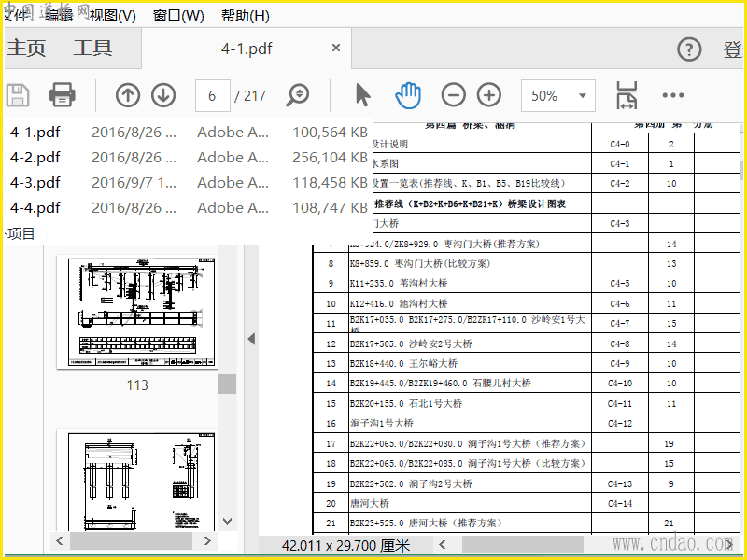Click the Save floppy disk icon
The image size is (747, 560).
coord(18,95)
